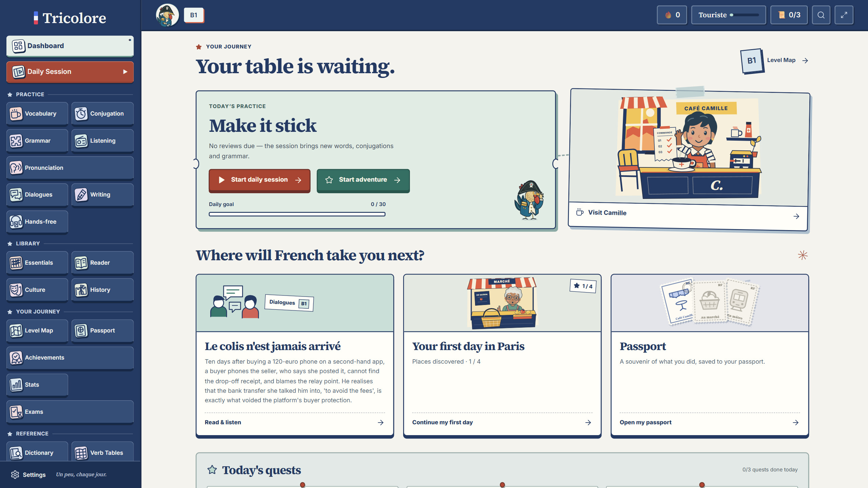Open Dialogues in the sidebar

[37, 195]
